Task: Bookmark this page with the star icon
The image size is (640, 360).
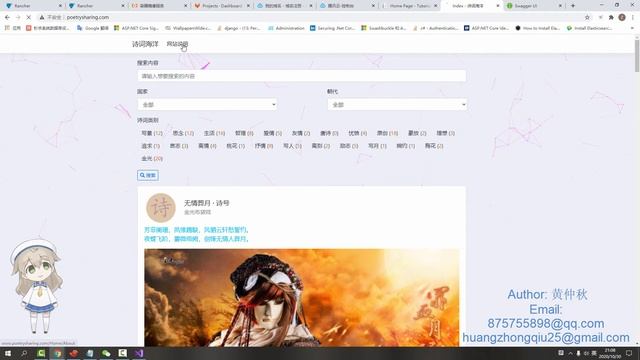Action: [587, 18]
